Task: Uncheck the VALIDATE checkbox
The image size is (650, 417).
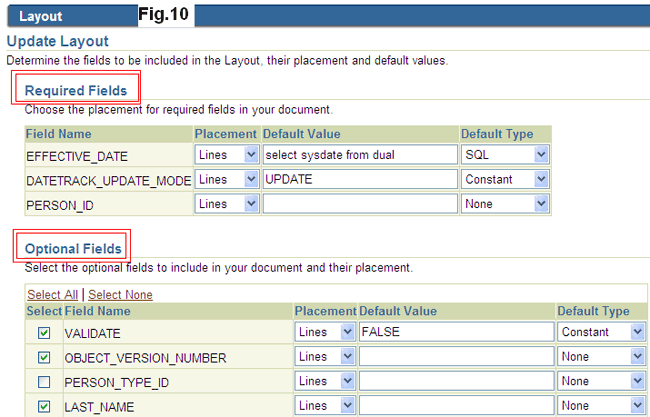Action: click(x=44, y=333)
